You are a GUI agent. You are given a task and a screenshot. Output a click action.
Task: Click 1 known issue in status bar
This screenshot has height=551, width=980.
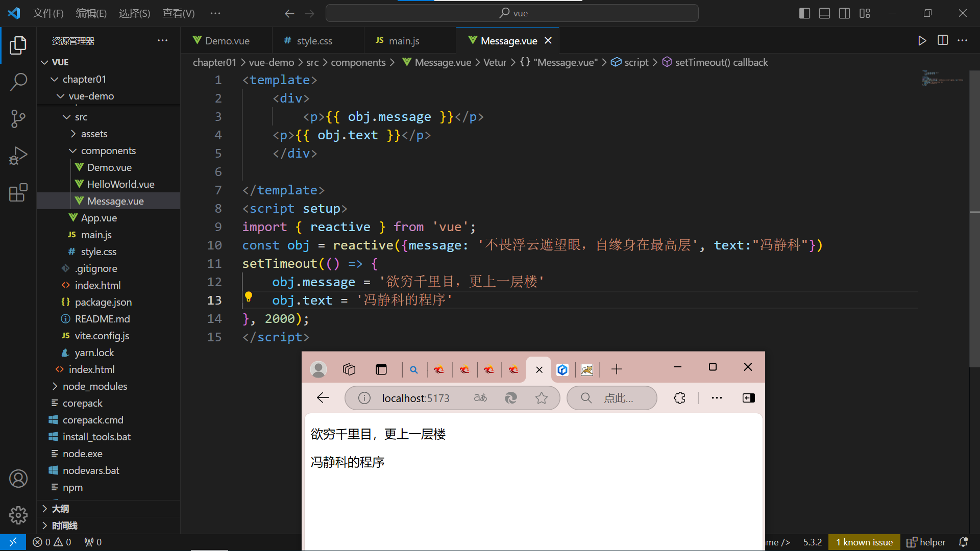[x=864, y=542]
